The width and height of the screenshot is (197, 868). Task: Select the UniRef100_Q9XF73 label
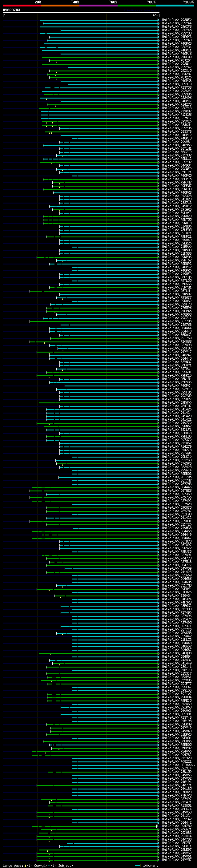click(x=177, y=304)
